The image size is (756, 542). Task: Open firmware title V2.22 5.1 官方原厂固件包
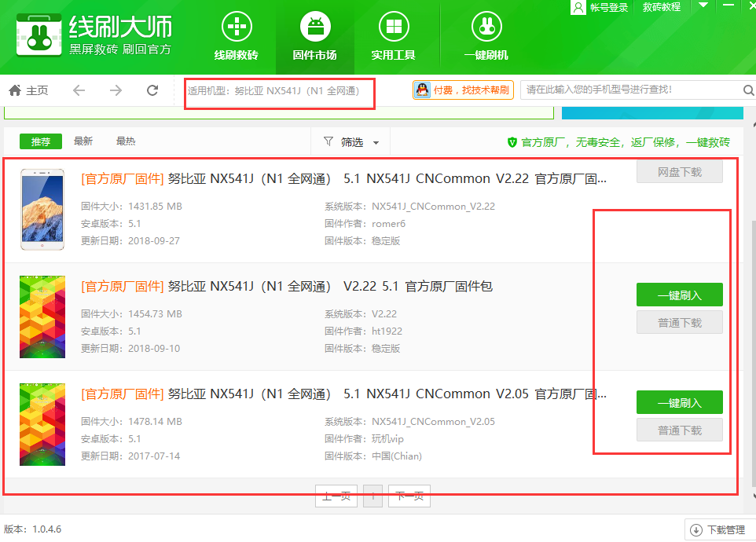click(x=287, y=287)
